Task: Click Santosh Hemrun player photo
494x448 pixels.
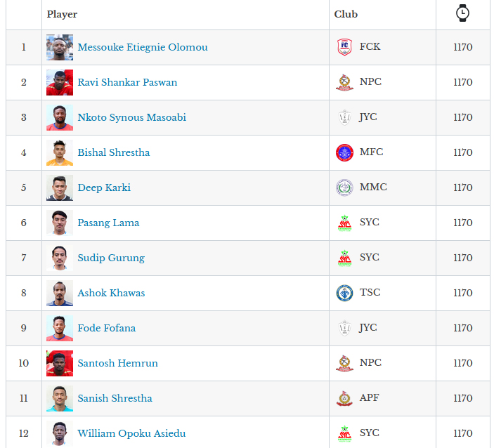Action: (60, 363)
